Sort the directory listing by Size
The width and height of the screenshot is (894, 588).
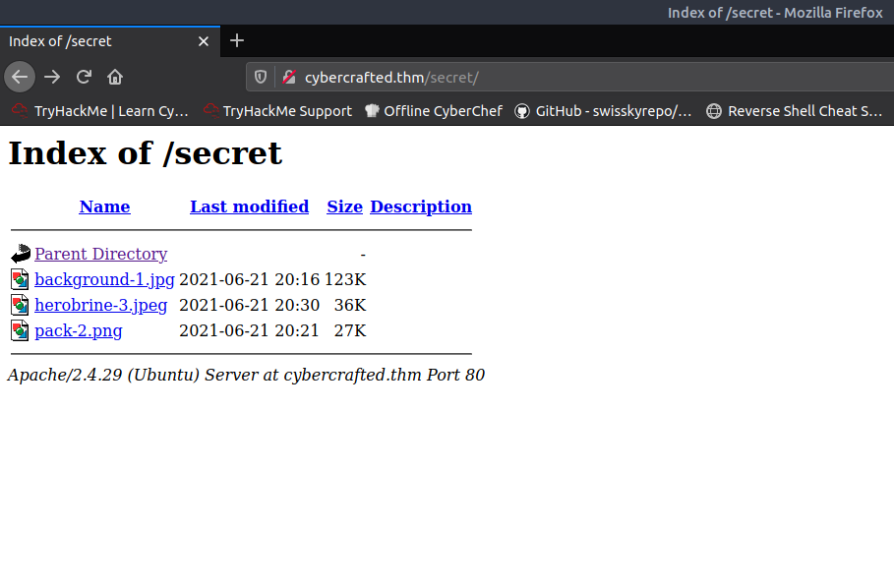(x=344, y=206)
